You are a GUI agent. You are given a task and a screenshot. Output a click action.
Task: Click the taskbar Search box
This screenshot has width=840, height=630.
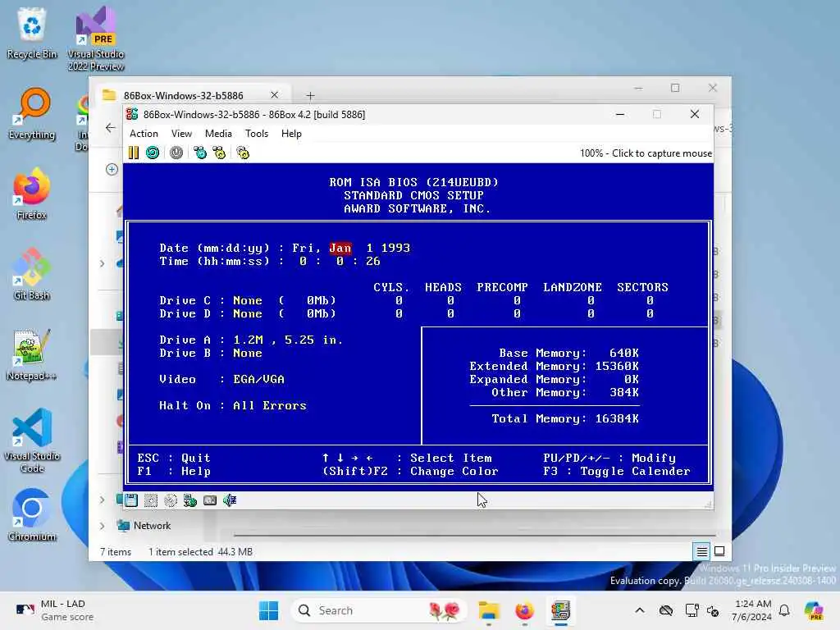point(379,610)
